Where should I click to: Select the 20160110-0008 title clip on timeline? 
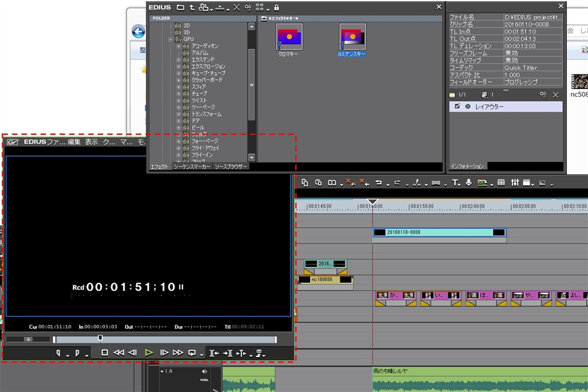click(x=439, y=232)
